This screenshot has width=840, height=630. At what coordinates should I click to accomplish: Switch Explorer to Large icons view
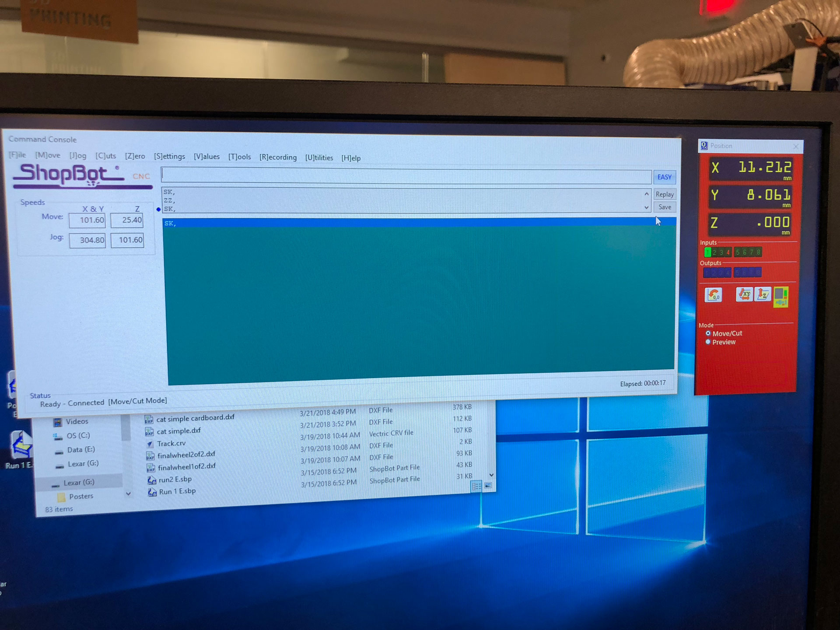point(488,486)
